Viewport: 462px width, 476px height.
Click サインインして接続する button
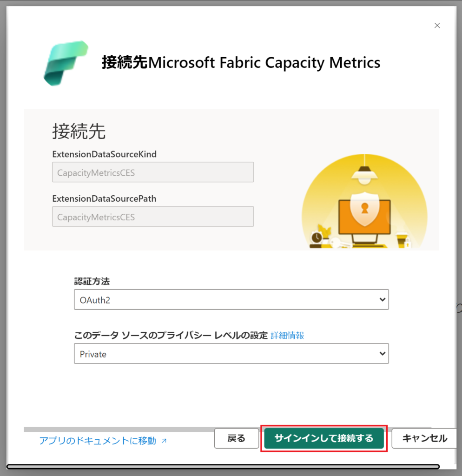(324, 438)
